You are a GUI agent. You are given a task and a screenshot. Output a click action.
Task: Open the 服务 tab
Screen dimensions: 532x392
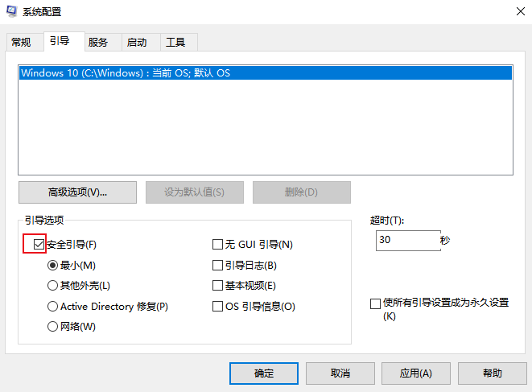pos(98,42)
